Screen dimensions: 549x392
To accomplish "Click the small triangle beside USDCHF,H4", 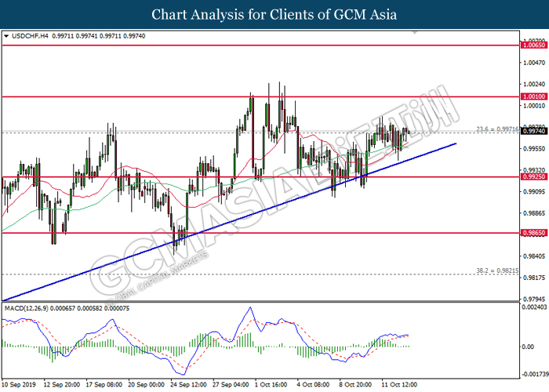I will pyautogui.click(x=7, y=35).
